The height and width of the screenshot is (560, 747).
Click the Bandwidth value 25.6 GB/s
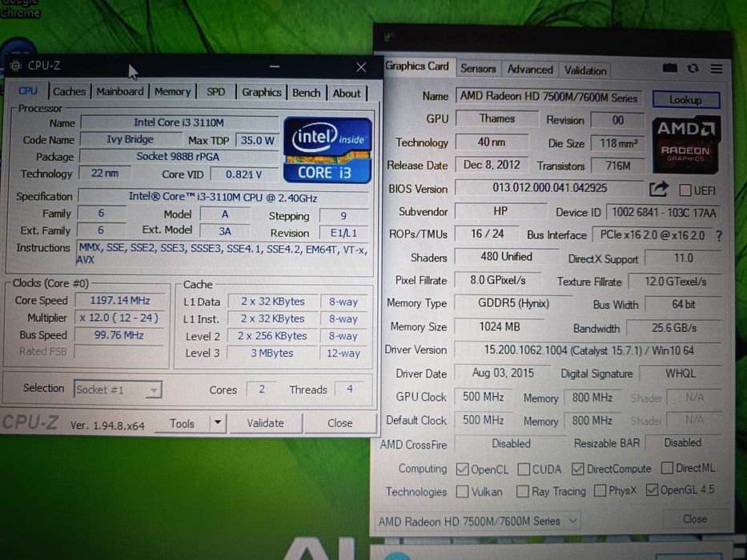[674, 328]
